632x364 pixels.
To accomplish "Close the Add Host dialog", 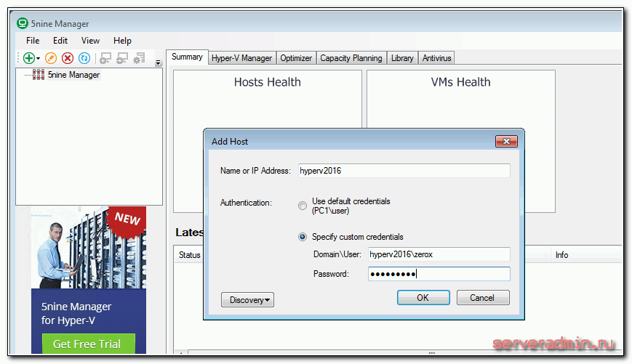I will (x=505, y=141).
